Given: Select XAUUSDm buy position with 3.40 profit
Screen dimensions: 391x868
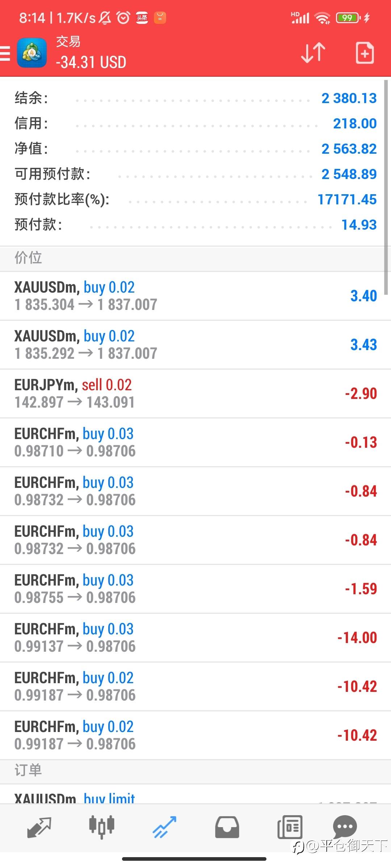Looking at the screenshot, I should [x=195, y=296].
